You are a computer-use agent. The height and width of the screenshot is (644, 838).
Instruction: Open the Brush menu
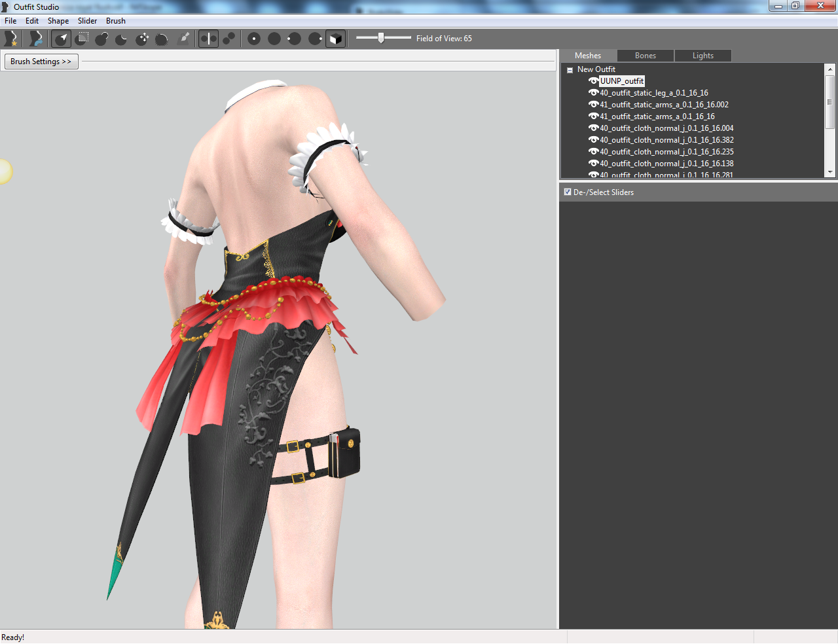[116, 21]
